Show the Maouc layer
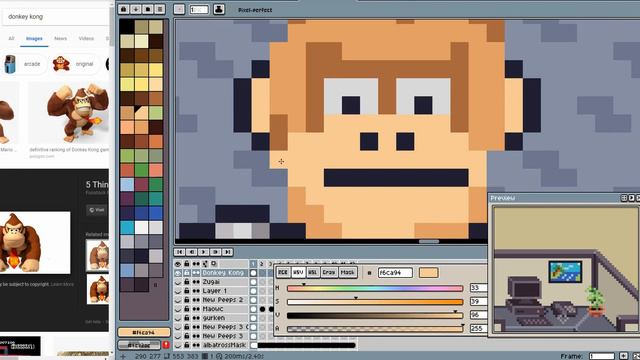This screenshot has width=640, height=360. click(178, 309)
